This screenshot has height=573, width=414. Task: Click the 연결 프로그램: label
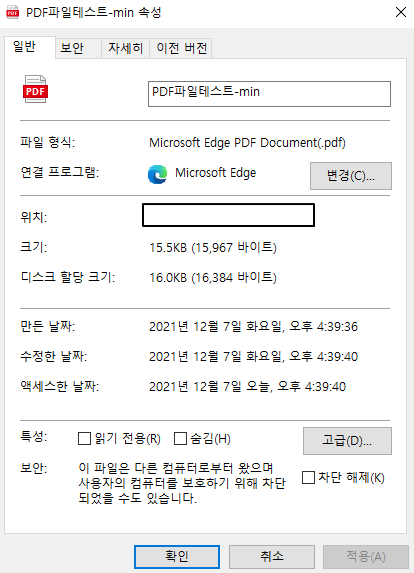pyautogui.click(x=60, y=172)
